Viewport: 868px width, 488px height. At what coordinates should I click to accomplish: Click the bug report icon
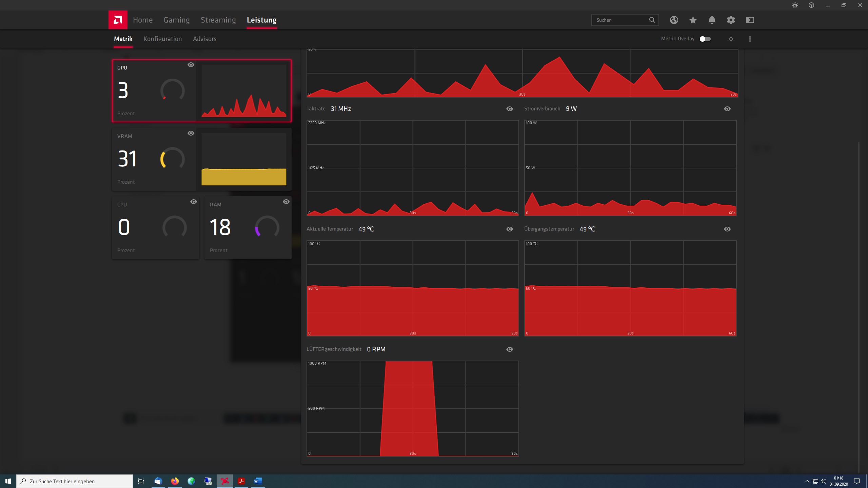coord(795,5)
